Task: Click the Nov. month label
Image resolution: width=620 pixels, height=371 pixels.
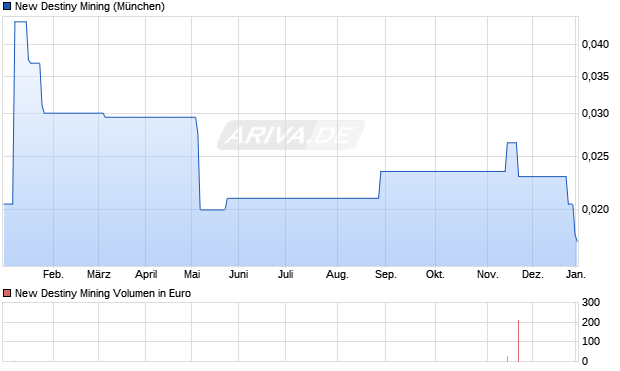Action: pos(488,274)
